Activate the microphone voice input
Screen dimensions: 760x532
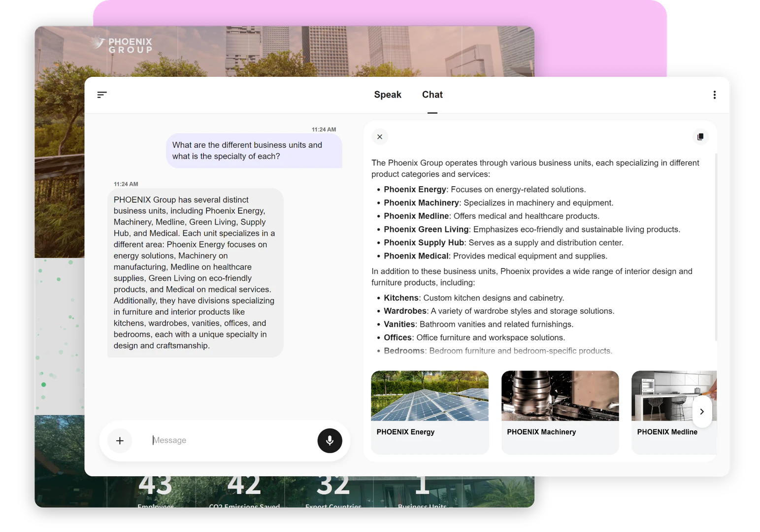pyautogui.click(x=330, y=440)
